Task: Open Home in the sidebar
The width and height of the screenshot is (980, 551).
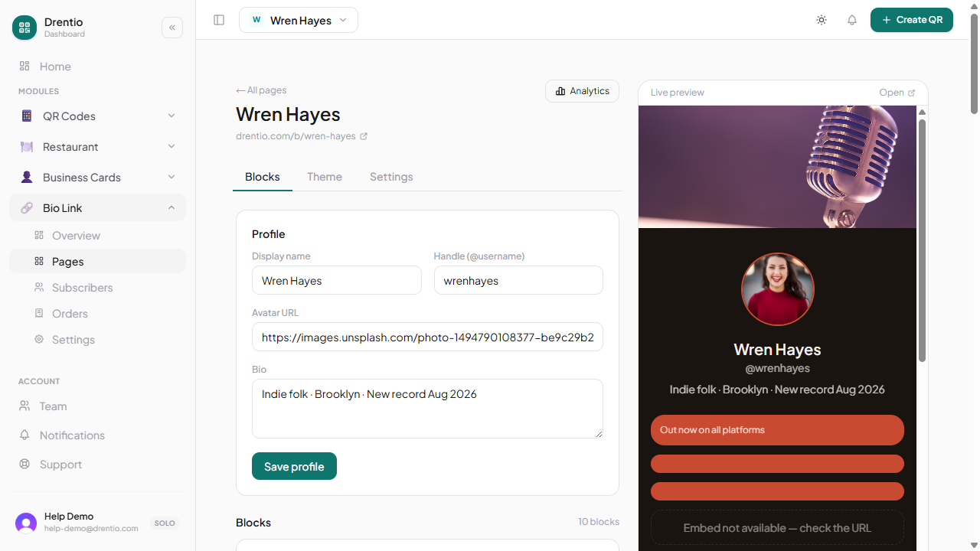Action: click(x=97, y=67)
